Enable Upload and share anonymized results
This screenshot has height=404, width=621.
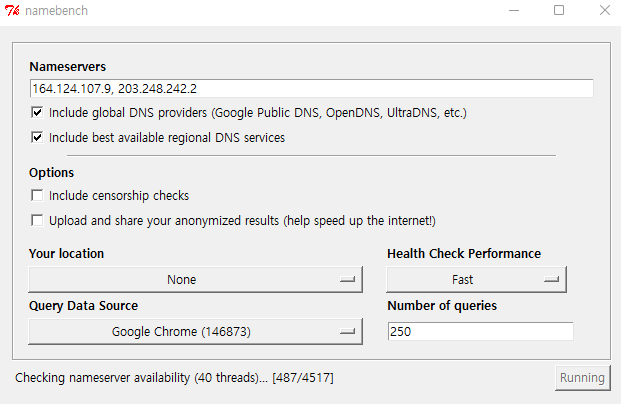click(x=37, y=220)
